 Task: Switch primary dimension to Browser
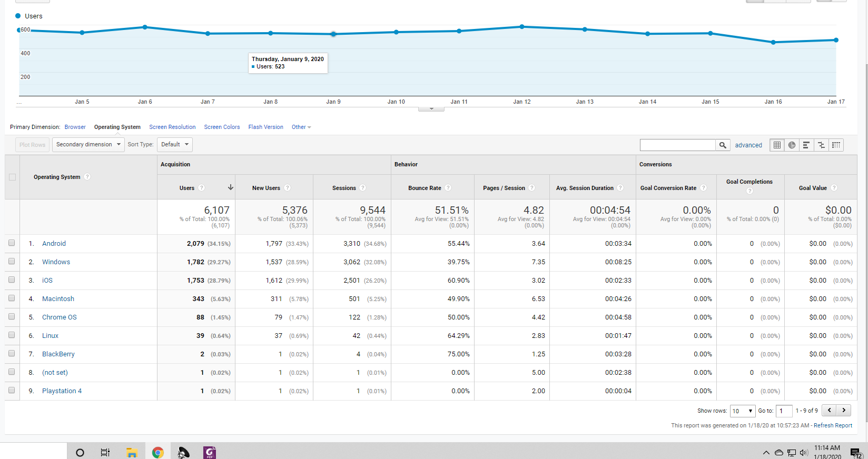75,127
